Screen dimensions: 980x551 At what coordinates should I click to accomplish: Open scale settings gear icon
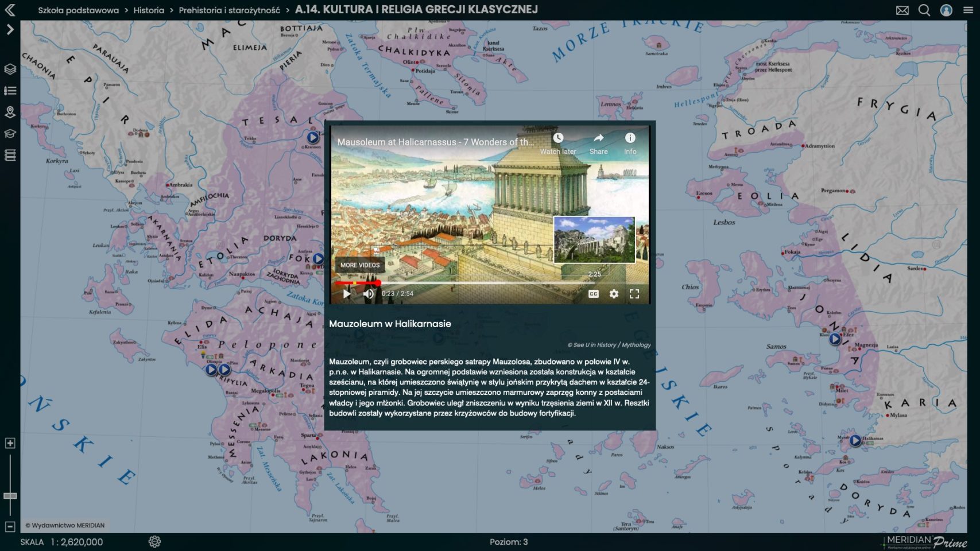pyautogui.click(x=154, y=541)
